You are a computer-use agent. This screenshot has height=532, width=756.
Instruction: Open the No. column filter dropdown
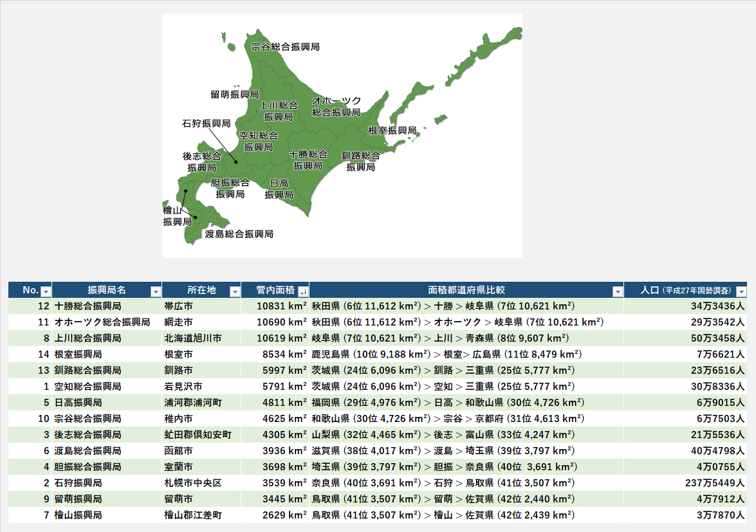tap(45, 291)
